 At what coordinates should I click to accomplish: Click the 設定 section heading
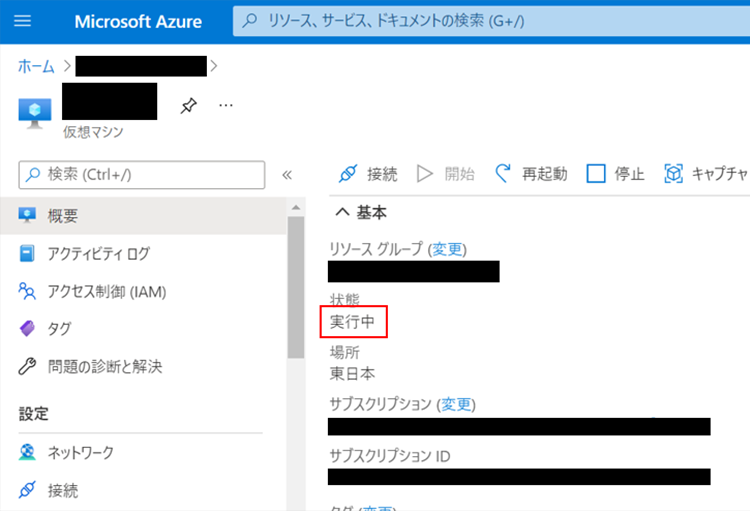click(x=33, y=414)
